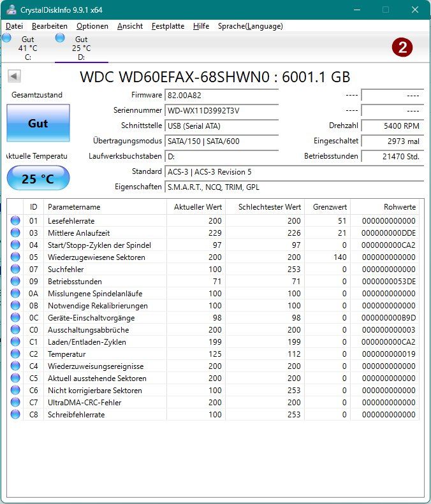This screenshot has height=504, width=431.
Task: Minimize the CrystalDiskInfo window
Action: tap(357, 10)
